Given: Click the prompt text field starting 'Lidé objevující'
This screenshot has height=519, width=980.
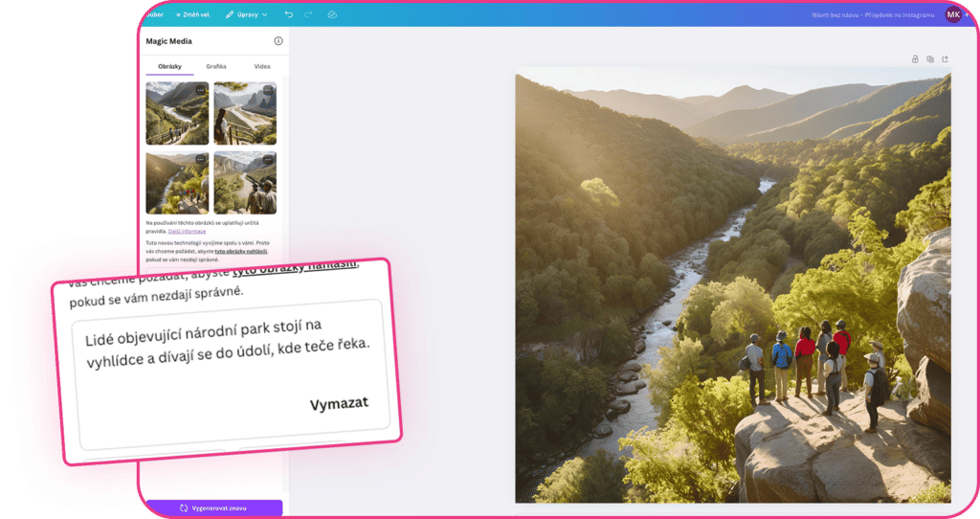Looking at the screenshot, I should point(232,374).
